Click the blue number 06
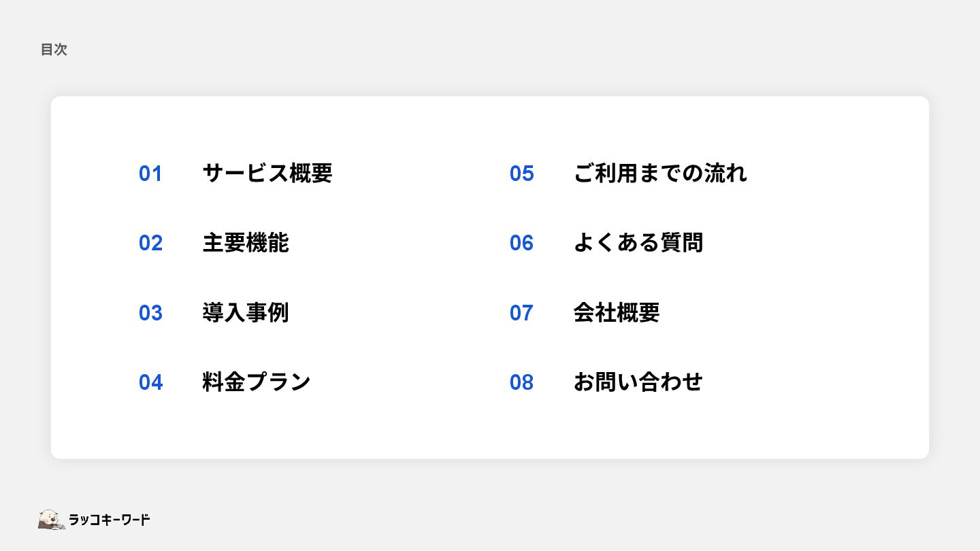The image size is (980, 551). tap(521, 243)
